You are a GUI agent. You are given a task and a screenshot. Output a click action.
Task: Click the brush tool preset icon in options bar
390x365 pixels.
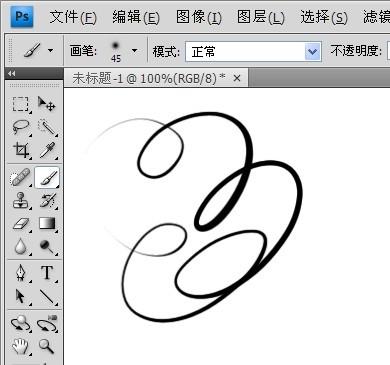tap(32, 50)
